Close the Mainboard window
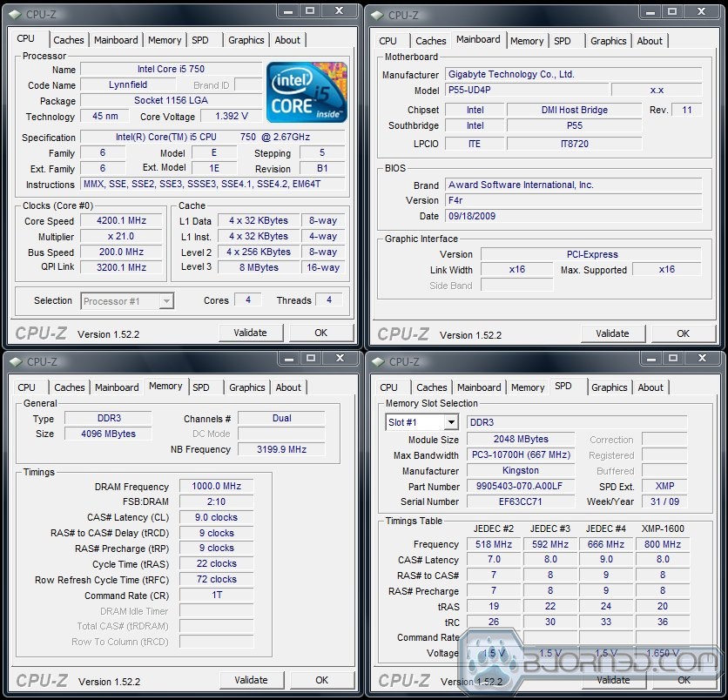Screen dimensions: 728x700 pos(702,11)
